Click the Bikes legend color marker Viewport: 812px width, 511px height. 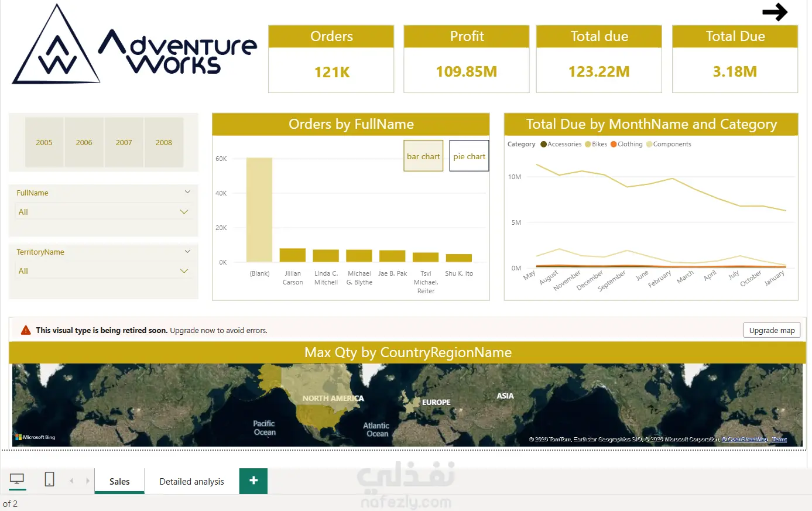click(588, 144)
